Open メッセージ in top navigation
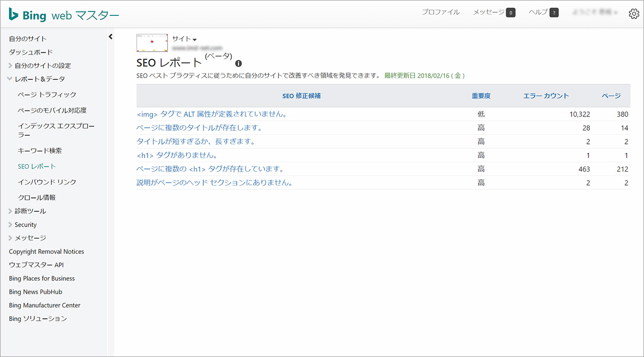The height and width of the screenshot is (357, 644). [488, 12]
